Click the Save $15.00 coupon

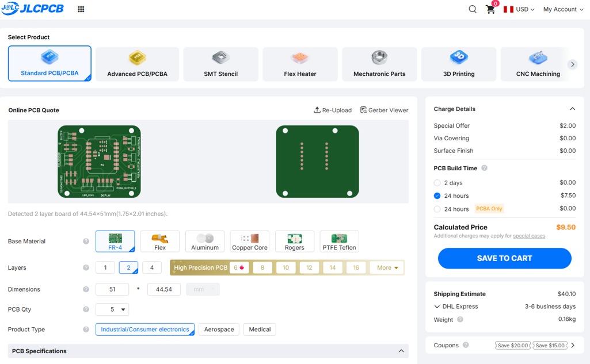pyautogui.click(x=550, y=345)
